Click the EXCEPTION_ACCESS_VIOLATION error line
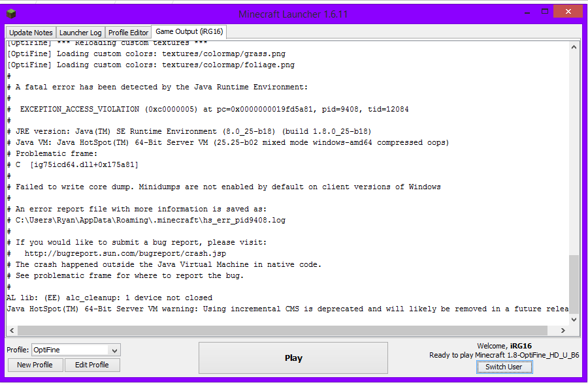This screenshot has height=385, width=588. 208,110
